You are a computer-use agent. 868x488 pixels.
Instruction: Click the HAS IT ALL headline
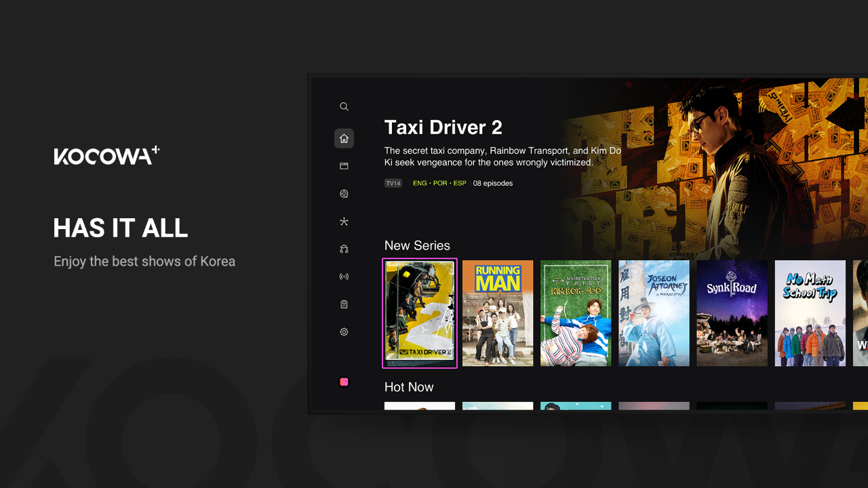tap(121, 228)
